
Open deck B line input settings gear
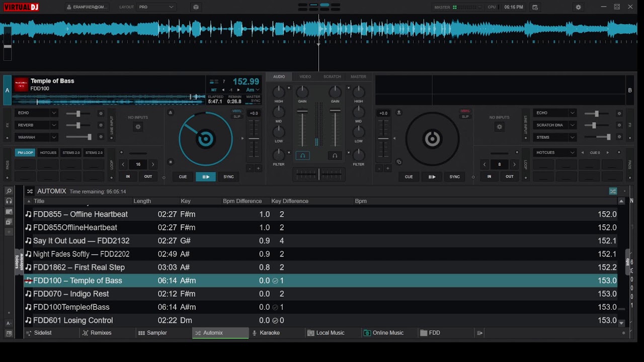(x=499, y=127)
